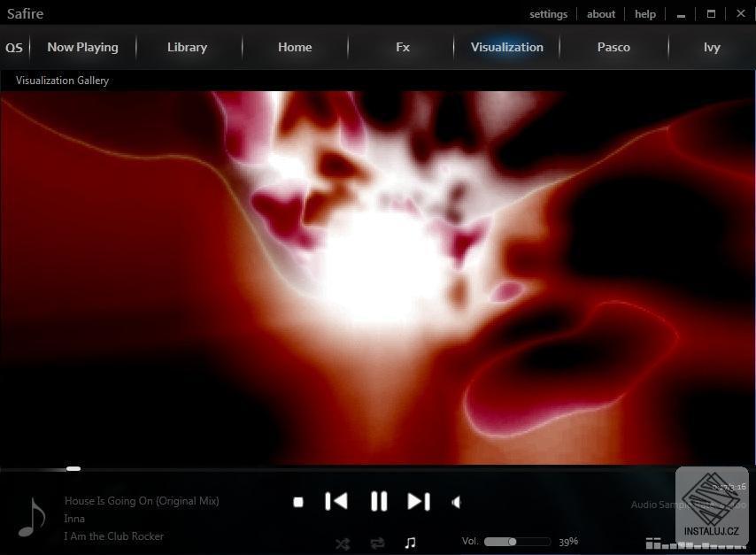
Task: Pause the current song
Action: [x=379, y=502]
